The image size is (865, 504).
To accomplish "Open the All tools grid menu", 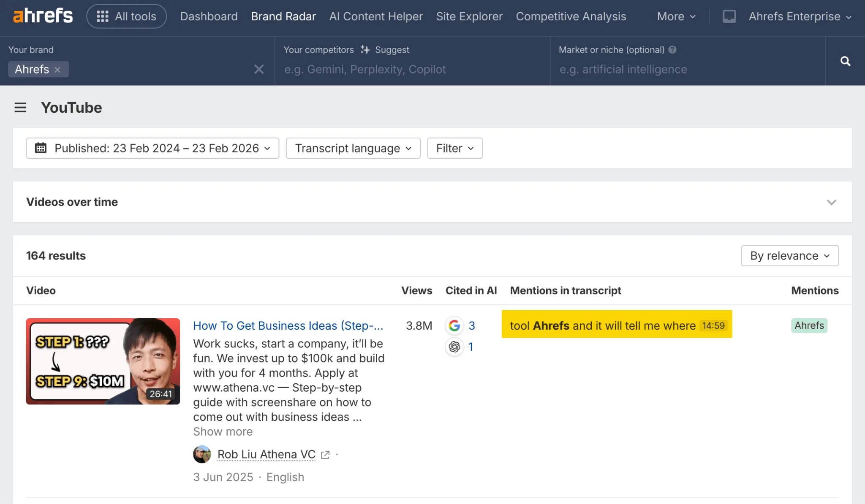I will (x=126, y=16).
